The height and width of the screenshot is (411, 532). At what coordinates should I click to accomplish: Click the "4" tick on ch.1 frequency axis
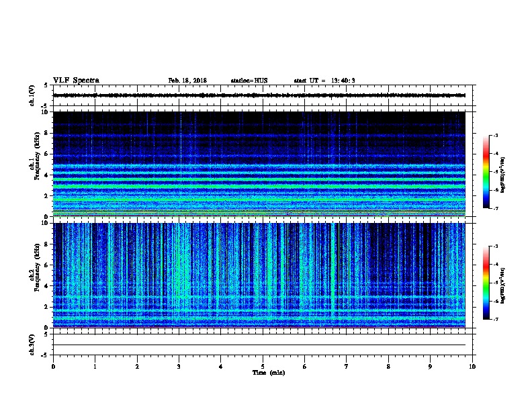pos(46,175)
